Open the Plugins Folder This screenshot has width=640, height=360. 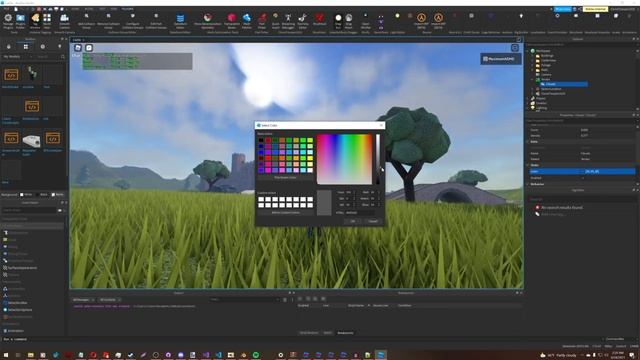tap(20, 20)
